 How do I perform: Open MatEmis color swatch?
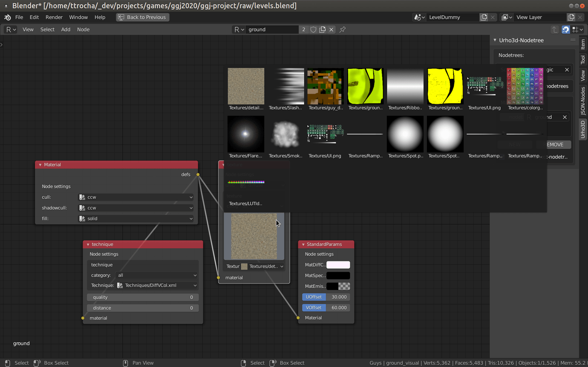coord(338,286)
